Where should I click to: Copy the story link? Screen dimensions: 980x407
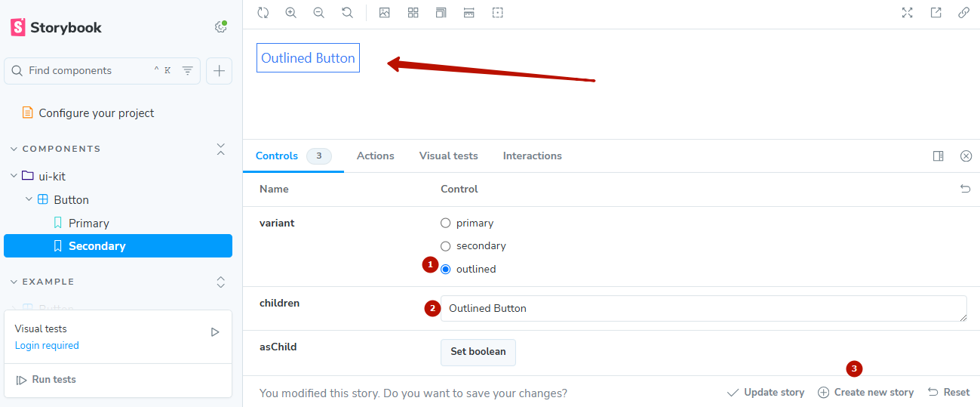[963, 12]
